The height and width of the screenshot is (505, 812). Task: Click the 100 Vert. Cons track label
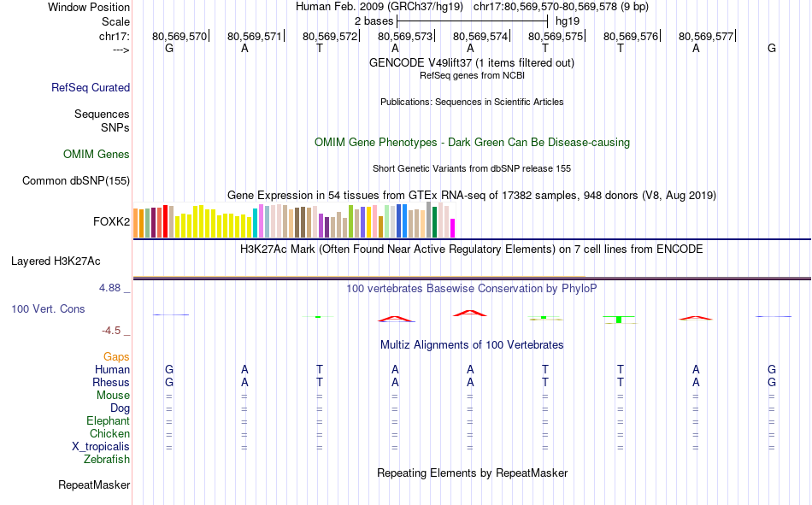coord(48,308)
